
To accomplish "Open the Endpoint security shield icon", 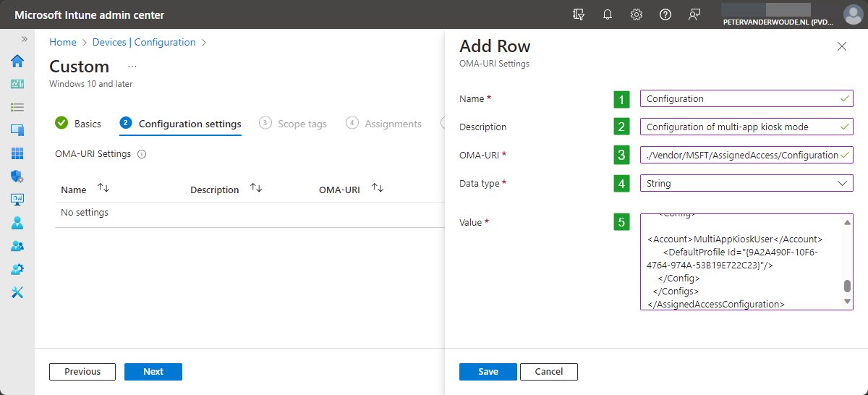I will point(17,177).
